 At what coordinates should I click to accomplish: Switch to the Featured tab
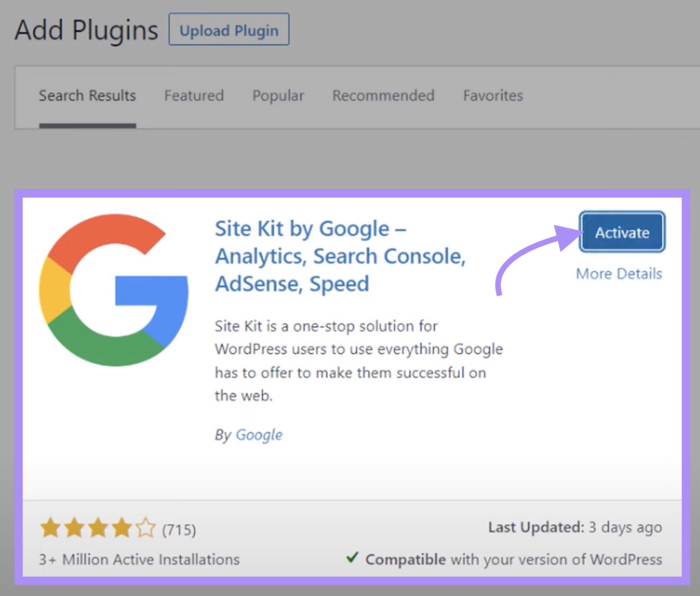[x=193, y=96]
